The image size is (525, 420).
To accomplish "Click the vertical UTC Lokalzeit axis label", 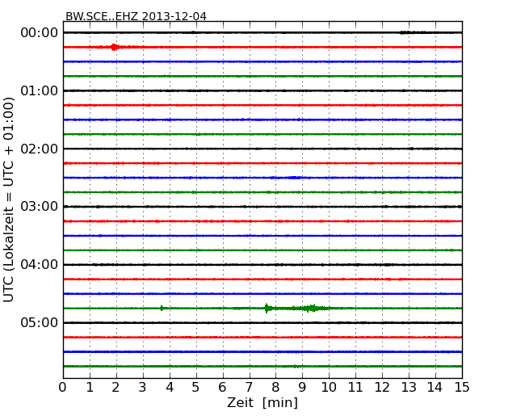I will pyautogui.click(x=10, y=199).
